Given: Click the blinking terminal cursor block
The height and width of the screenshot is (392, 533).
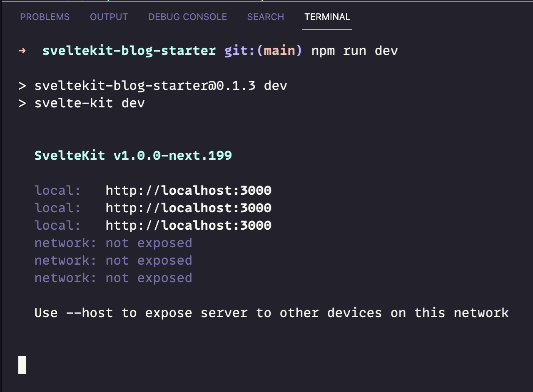Looking at the screenshot, I should point(22,365).
